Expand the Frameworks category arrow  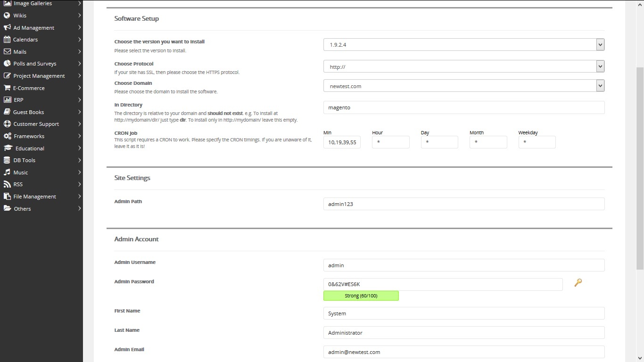[x=79, y=136]
